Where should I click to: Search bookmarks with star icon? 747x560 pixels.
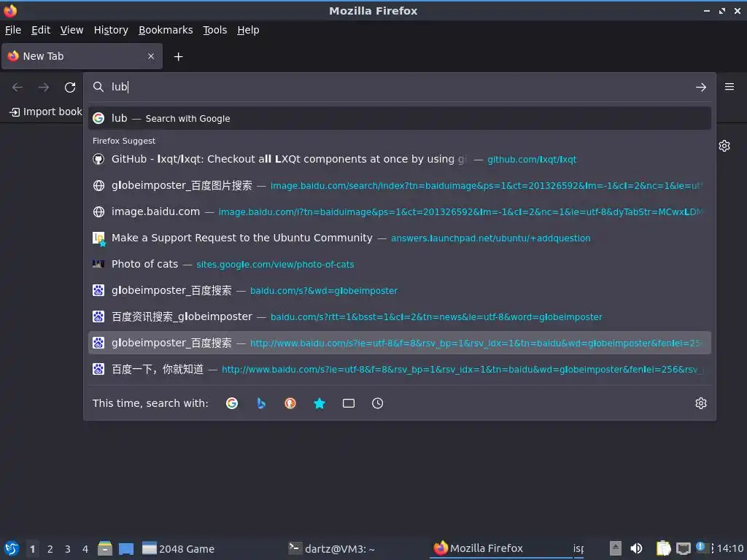pos(320,403)
